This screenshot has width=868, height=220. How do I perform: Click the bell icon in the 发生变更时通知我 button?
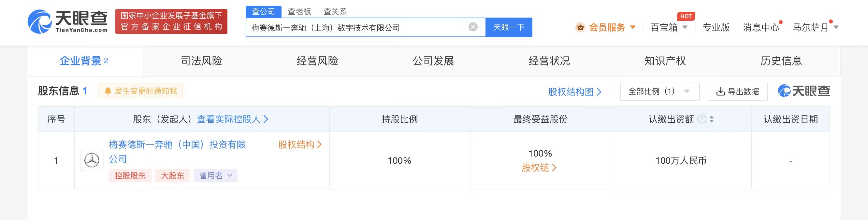108,91
